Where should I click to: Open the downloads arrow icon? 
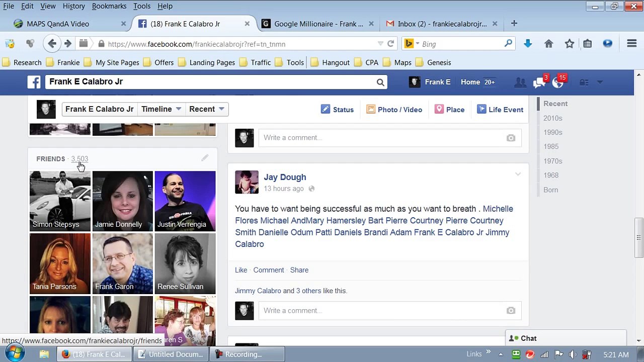tap(528, 44)
